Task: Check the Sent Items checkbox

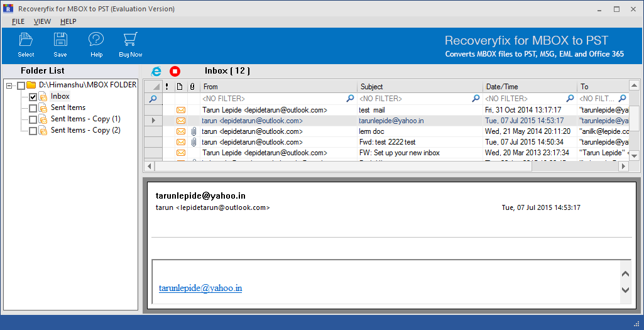Action: coord(33,109)
